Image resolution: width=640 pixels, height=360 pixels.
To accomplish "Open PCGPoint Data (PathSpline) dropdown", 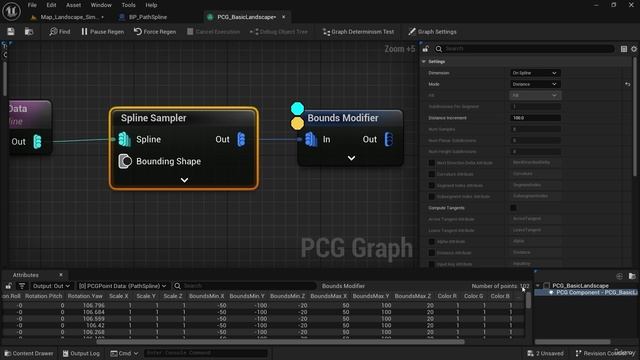I will 122,286.
